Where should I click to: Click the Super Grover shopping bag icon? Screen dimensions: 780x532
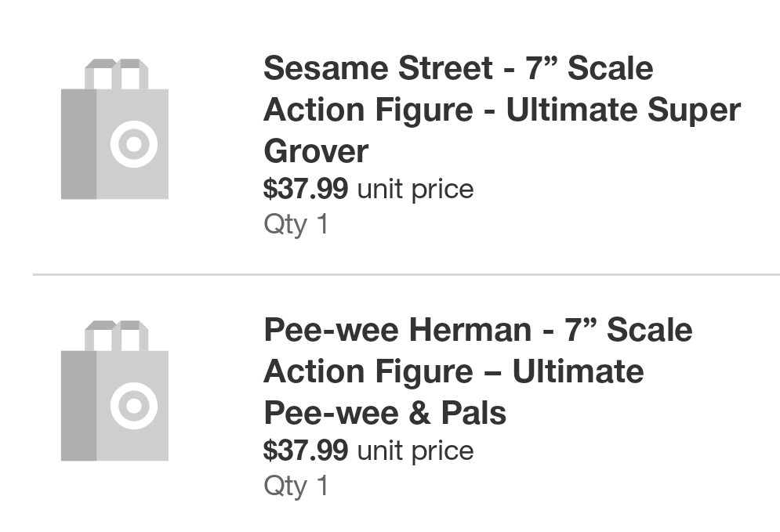(x=114, y=129)
